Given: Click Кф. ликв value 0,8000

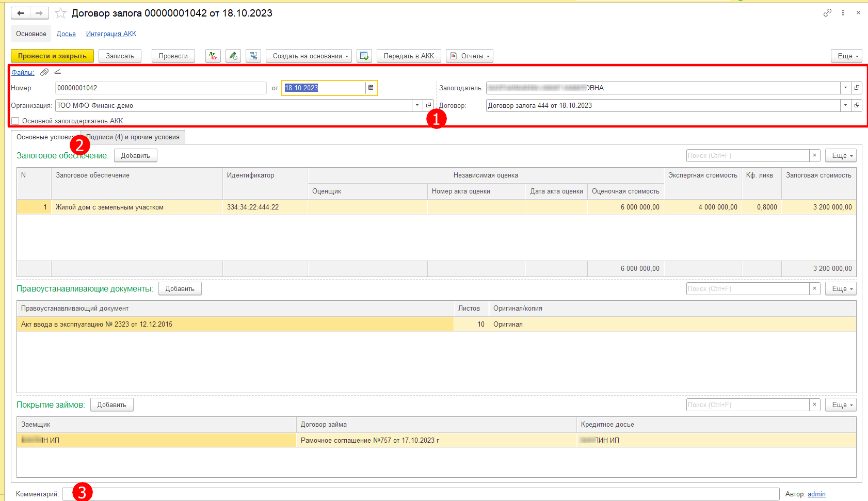Looking at the screenshot, I should pos(762,207).
